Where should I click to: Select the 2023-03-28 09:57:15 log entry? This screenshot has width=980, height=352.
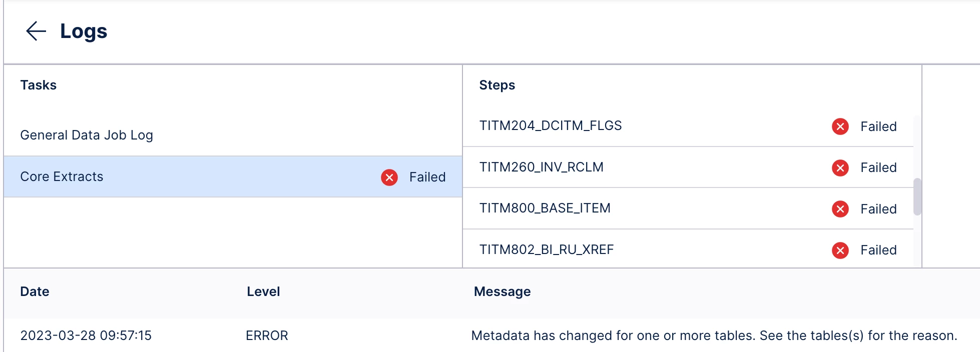[x=86, y=335]
